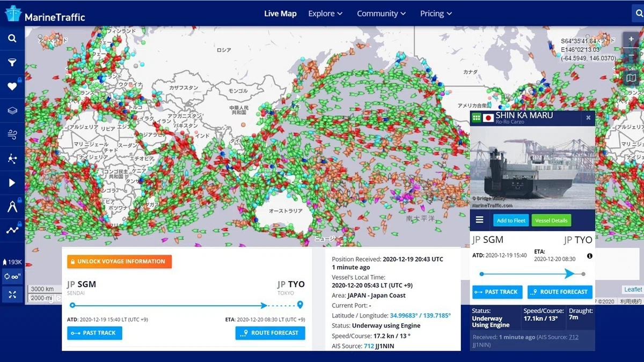Open Vessel Details button
This screenshot has height=362, width=644.
pos(551,220)
